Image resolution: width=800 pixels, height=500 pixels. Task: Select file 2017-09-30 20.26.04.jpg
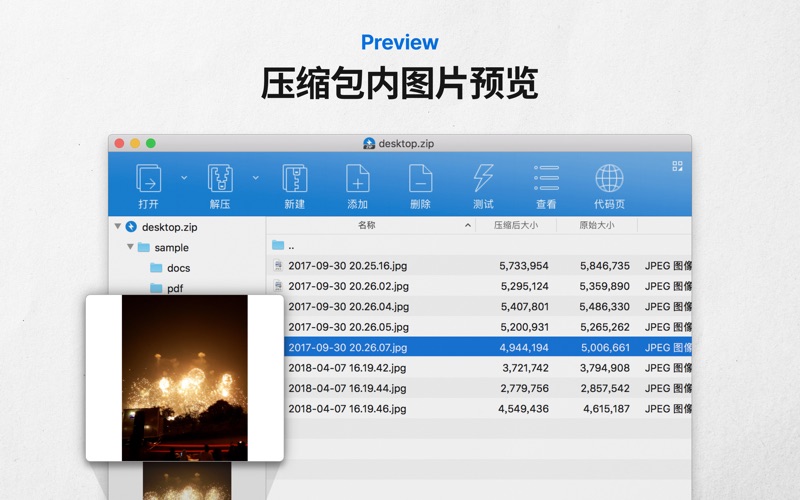(348, 307)
